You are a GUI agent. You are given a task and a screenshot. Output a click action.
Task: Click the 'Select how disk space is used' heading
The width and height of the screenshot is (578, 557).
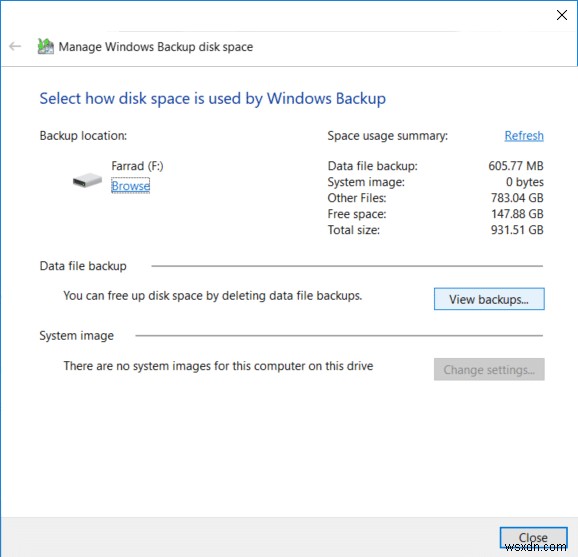pos(213,98)
